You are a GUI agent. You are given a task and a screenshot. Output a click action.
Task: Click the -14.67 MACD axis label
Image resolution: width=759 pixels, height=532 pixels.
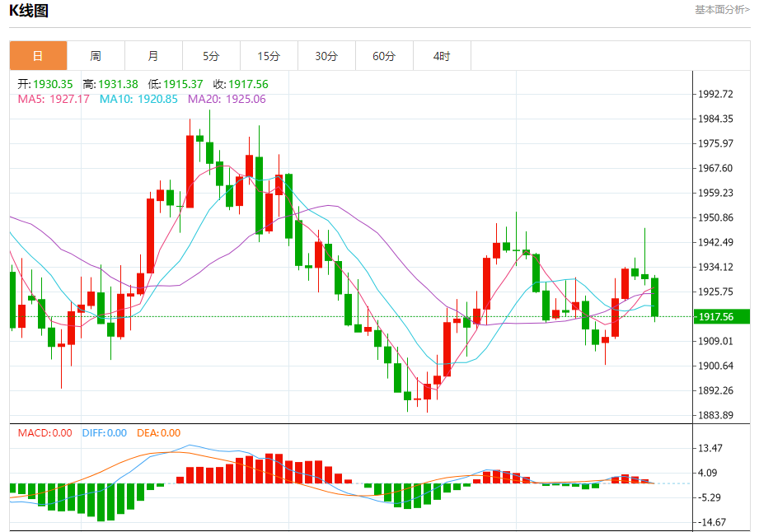pos(711,522)
